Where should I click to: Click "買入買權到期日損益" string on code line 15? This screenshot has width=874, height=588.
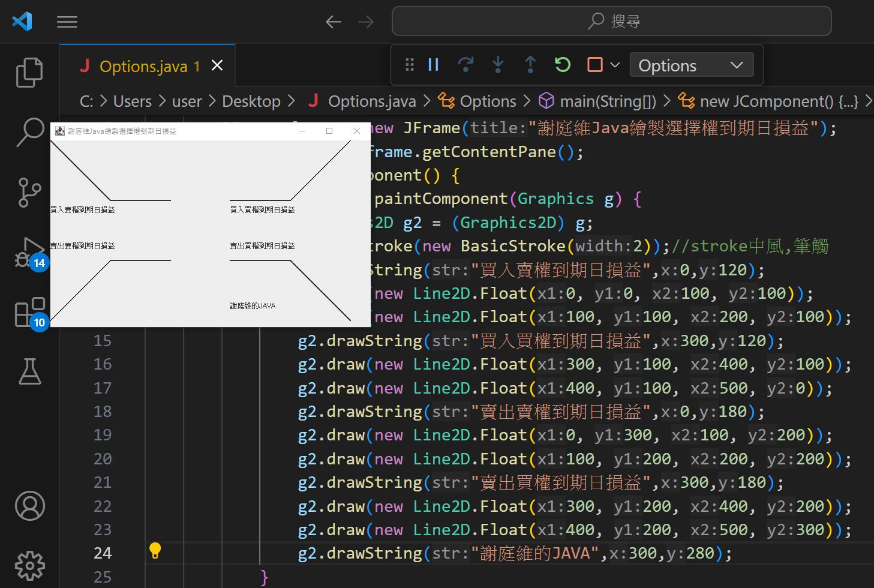tap(560, 341)
